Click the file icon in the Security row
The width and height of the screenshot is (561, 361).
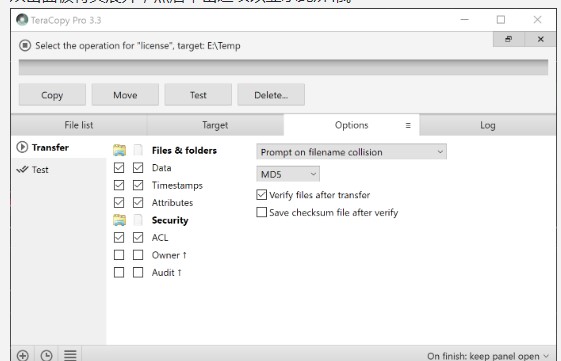(138, 220)
